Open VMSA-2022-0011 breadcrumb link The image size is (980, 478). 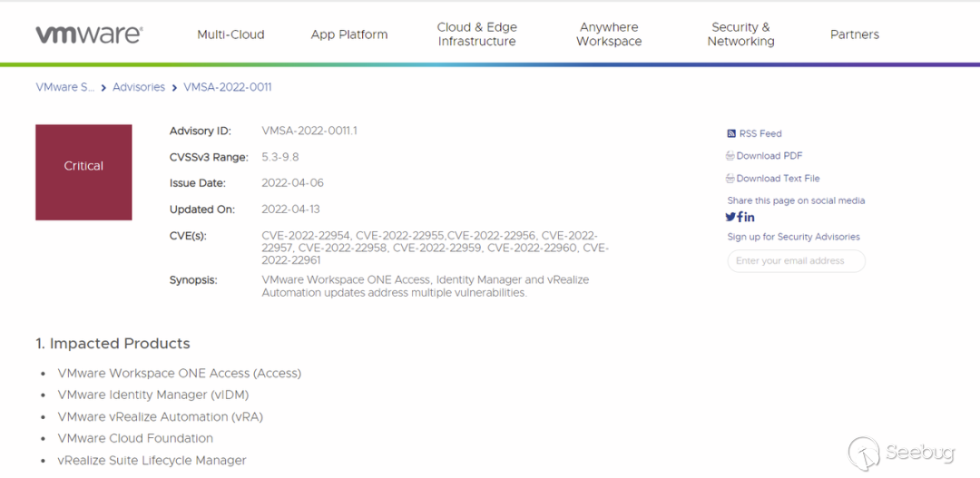(x=228, y=87)
